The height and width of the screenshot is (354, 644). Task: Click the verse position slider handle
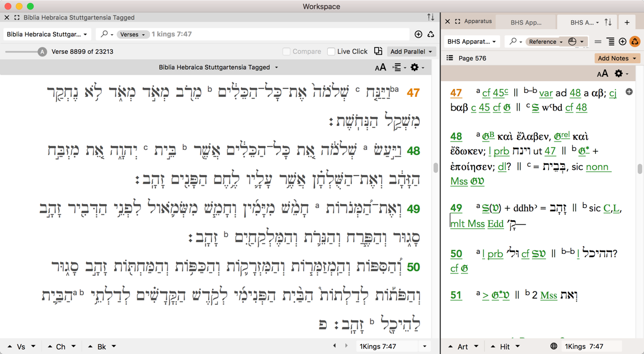click(42, 51)
